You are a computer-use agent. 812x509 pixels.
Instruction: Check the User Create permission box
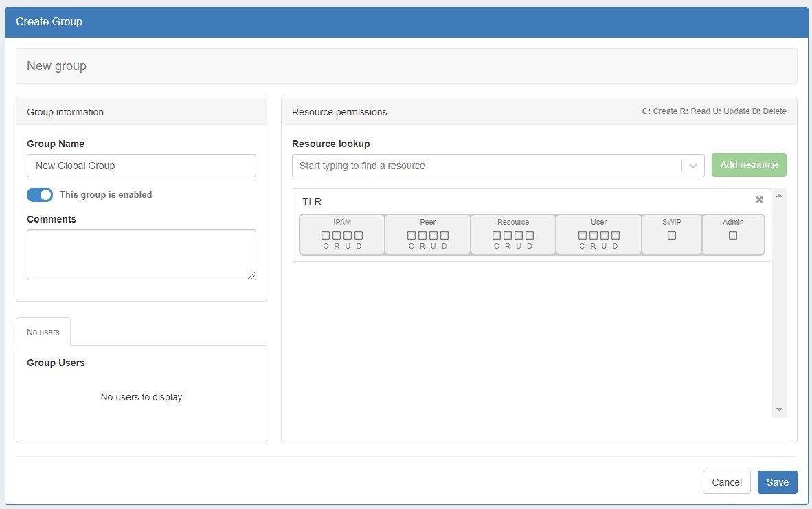(x=582, y=236)
